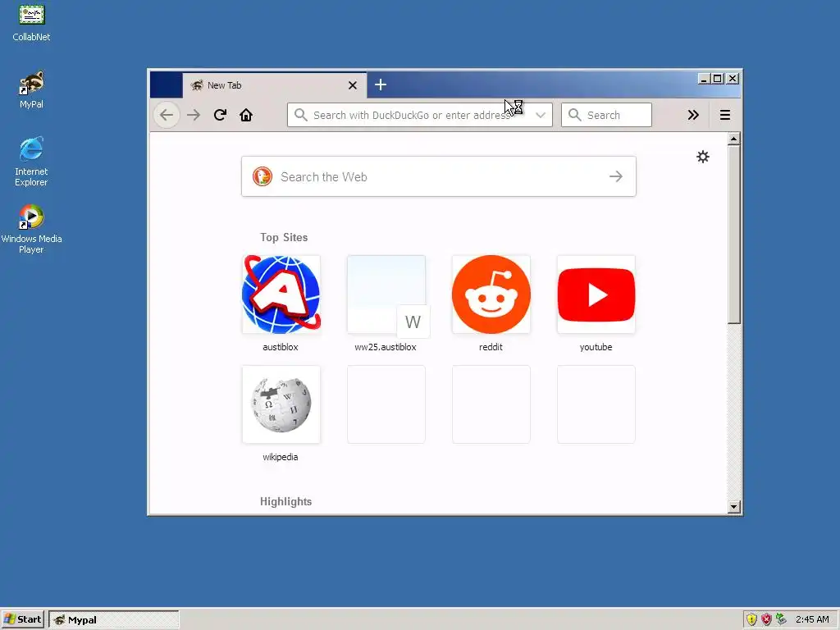Click the address bar magnifier icon
The image size is (840, 630).
click(301, 115)
